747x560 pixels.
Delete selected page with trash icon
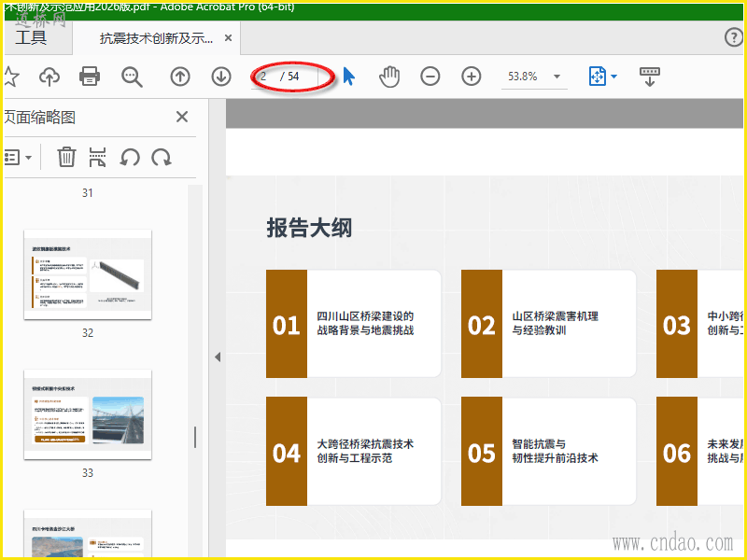66,157
